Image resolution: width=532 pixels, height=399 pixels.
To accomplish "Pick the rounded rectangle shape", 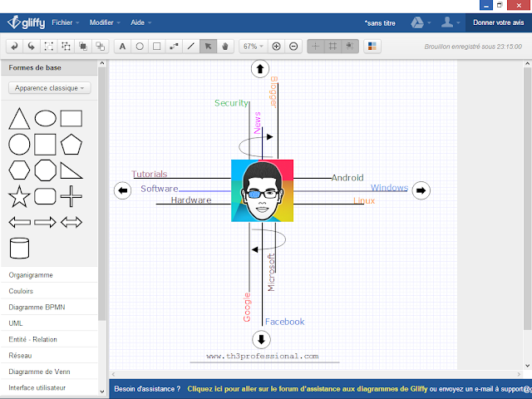I will 45,196.
